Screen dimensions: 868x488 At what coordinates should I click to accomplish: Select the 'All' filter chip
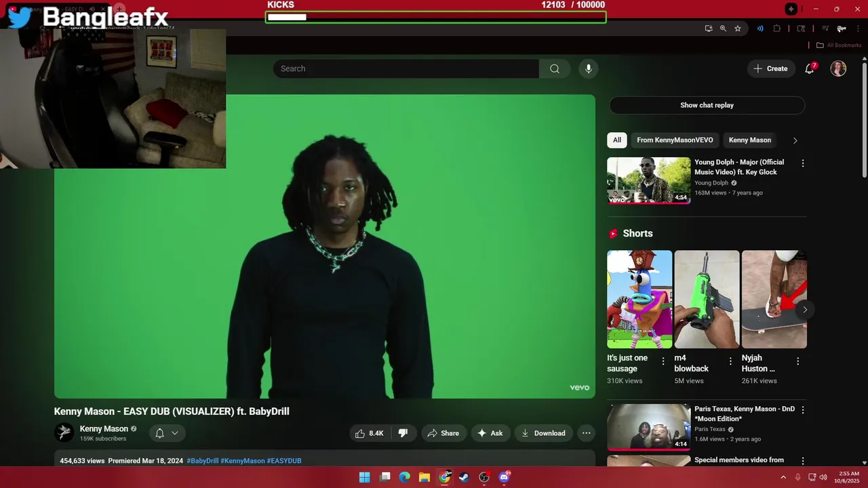pyautogui.click(x=617, y=140)
